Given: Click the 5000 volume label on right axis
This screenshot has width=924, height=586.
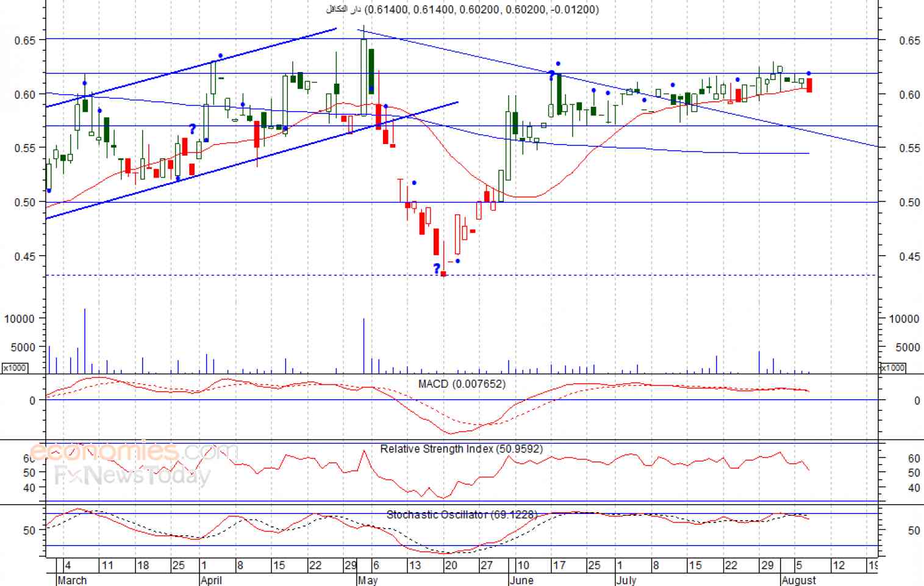Looking at the screenshot, I should pos(907,347).
